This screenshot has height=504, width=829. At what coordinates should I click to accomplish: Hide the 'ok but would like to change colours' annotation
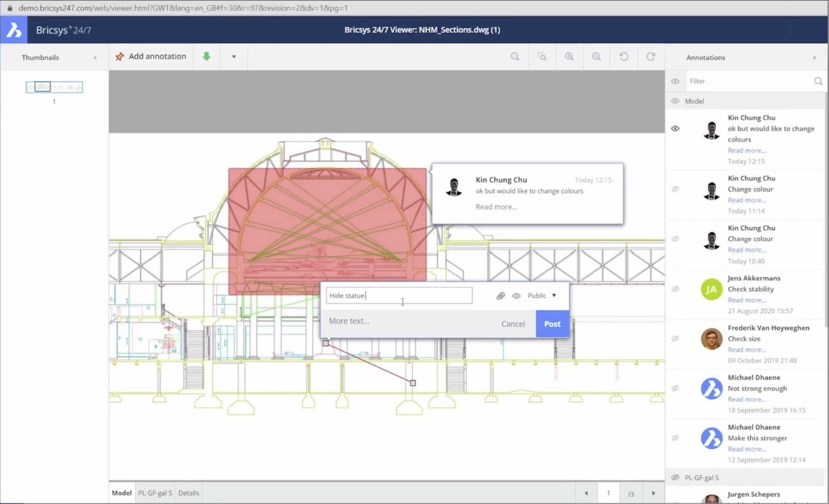pos(675,128)
